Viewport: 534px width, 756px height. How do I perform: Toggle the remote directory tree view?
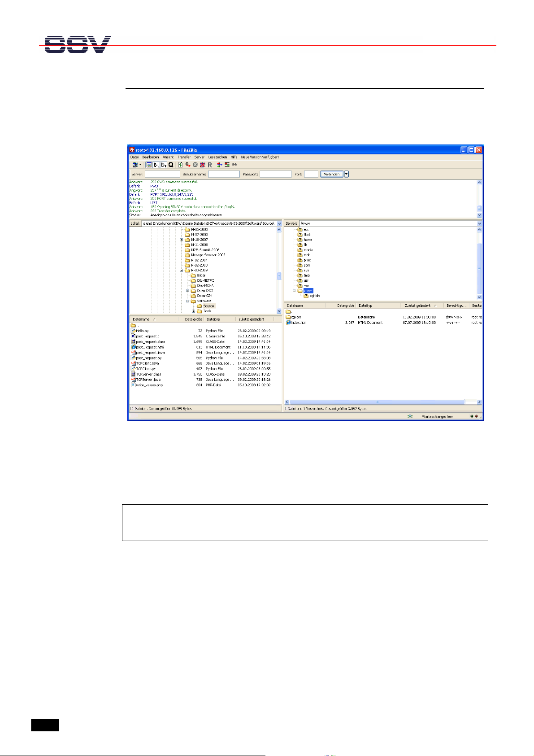point(164,165)
